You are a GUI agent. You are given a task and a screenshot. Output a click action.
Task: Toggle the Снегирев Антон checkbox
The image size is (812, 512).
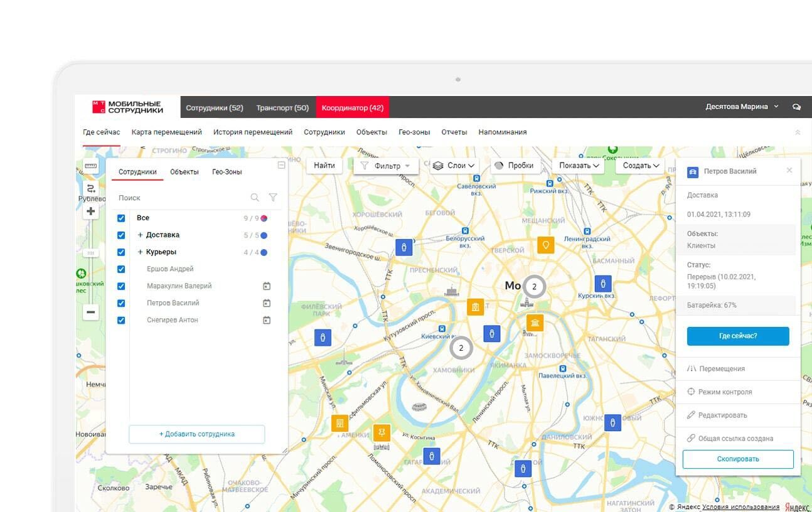pyautogui.click(x=121, y=320)
